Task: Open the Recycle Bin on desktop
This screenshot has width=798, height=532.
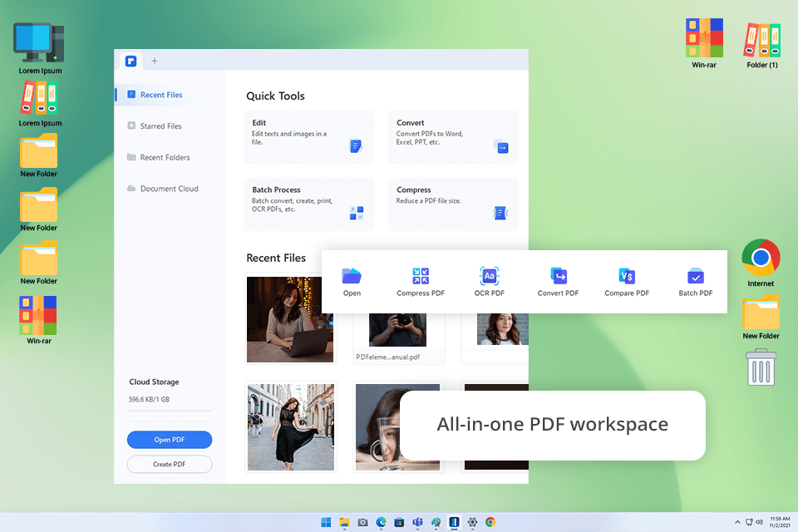Action: click(x=761, y=367)
